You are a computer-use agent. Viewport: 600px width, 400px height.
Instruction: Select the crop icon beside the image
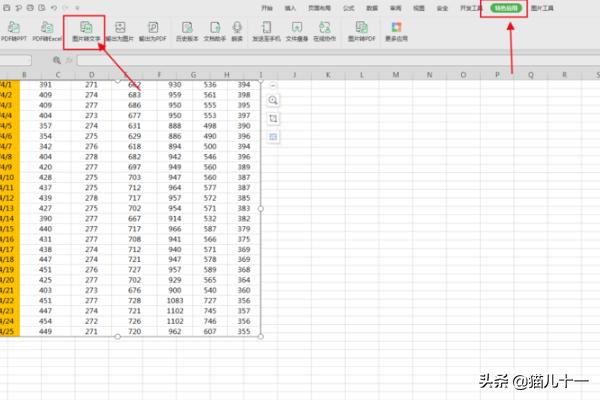click(274, 118)
